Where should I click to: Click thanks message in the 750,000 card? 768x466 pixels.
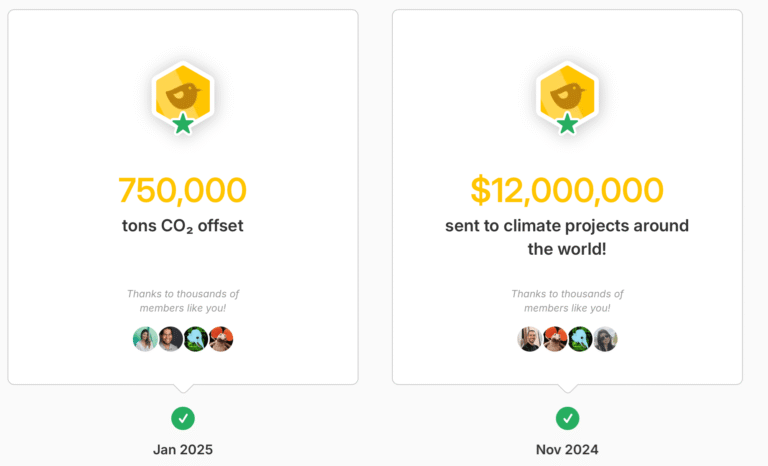[x=183, y=300]
